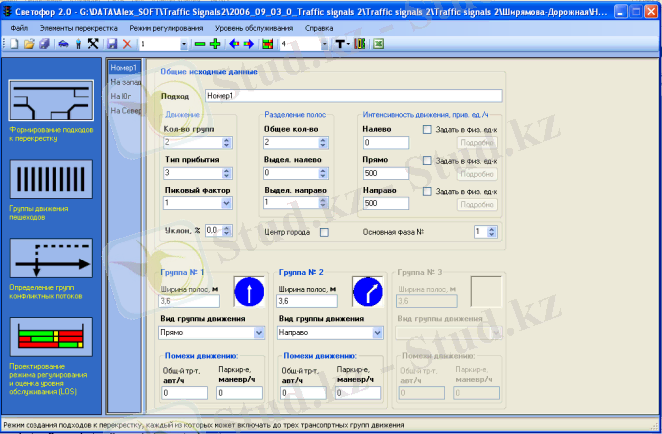Enable physical units checkbox for Налево
Screen dimensions: 662x434
pyautogui.click(x=427, y=129)
